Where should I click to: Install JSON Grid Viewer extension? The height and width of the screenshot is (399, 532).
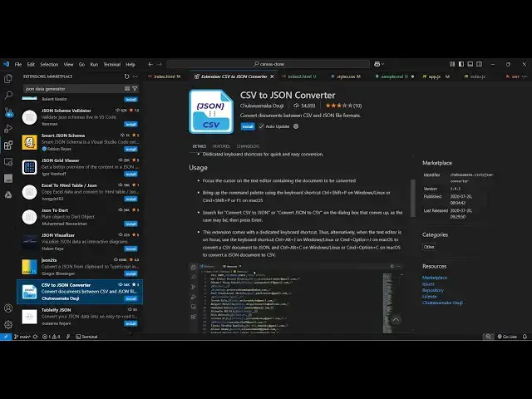[x=131, y=175]
